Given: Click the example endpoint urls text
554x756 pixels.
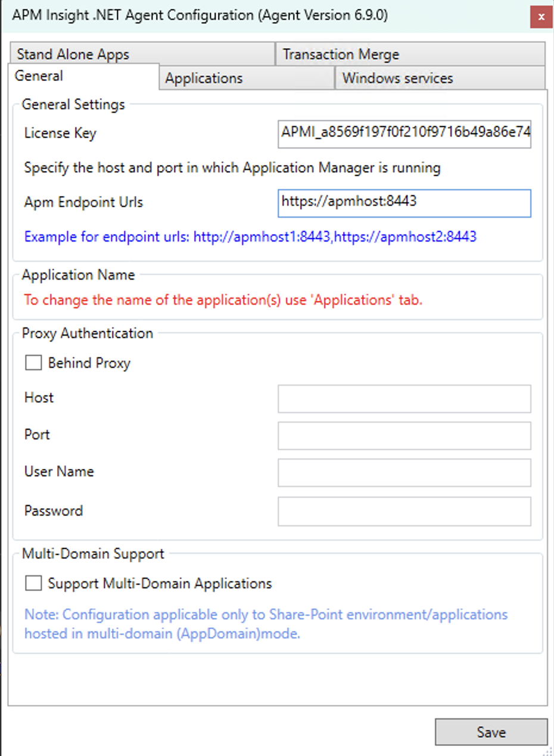Looking at the screenshot, I should click(250, 237).
